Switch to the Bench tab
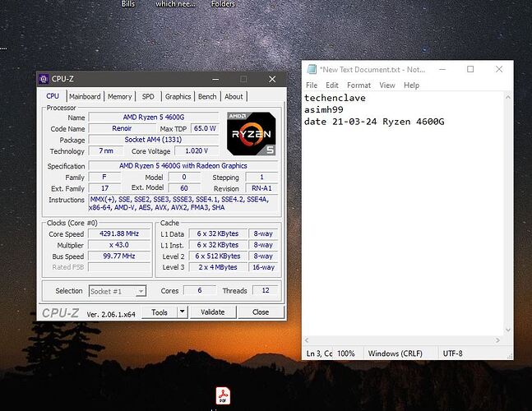 point(207,97)
